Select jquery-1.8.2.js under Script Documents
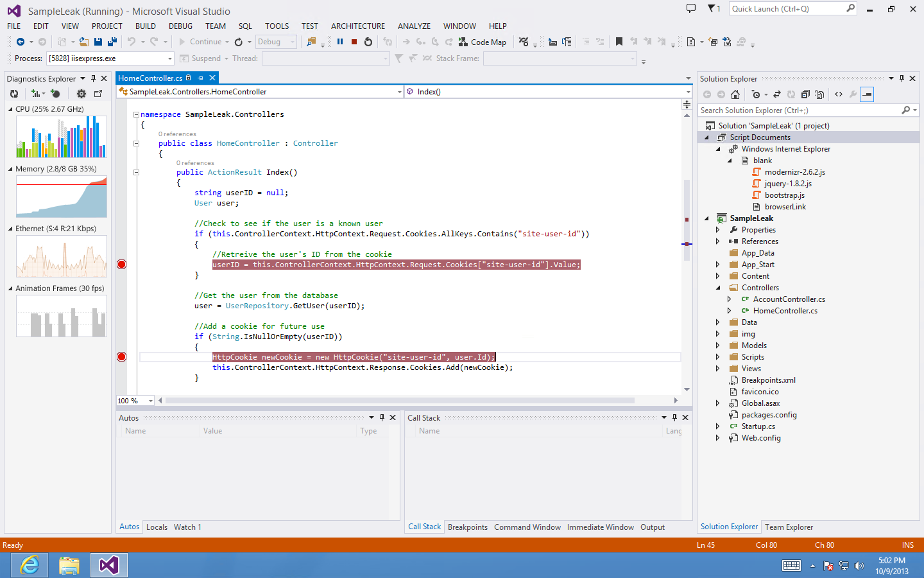This screenshot has height=578, width=924. pos(787,184)
